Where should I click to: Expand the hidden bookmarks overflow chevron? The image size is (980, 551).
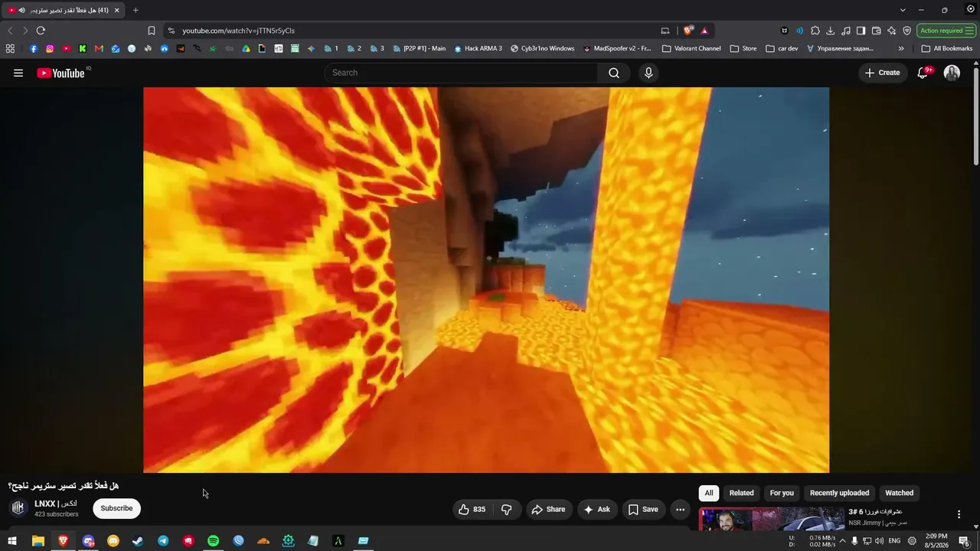tap(901, 48)
